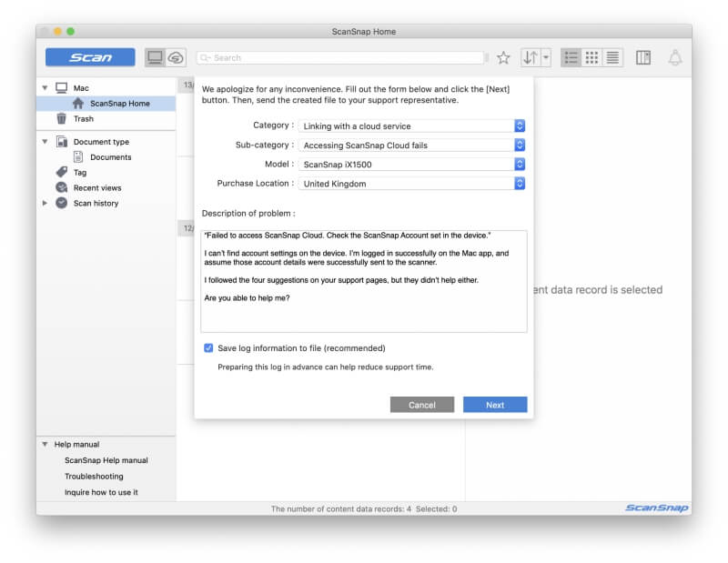Click the green zoom window button
The image size is (728, 563).
tap(71, 31)
